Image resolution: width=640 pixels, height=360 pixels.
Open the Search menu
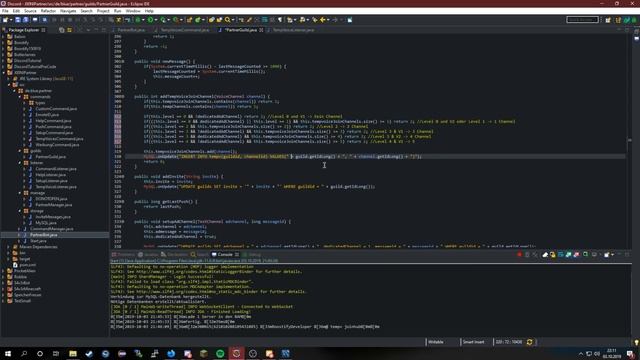[86, 11]
